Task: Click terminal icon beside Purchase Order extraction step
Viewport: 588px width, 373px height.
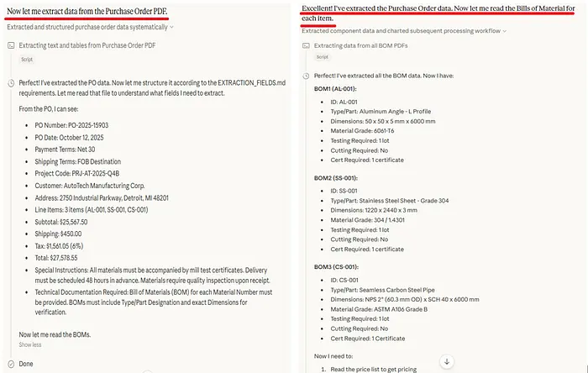Action: (x=11, y=45)
